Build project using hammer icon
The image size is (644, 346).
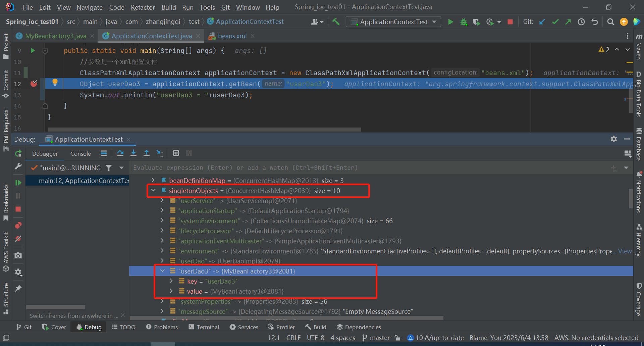pos(336,22)
